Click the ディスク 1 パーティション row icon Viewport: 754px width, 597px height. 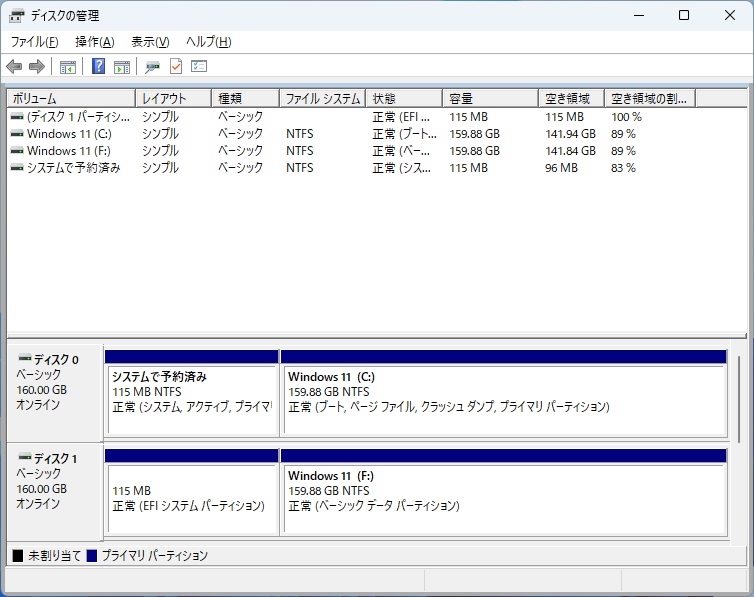[17, 116]
